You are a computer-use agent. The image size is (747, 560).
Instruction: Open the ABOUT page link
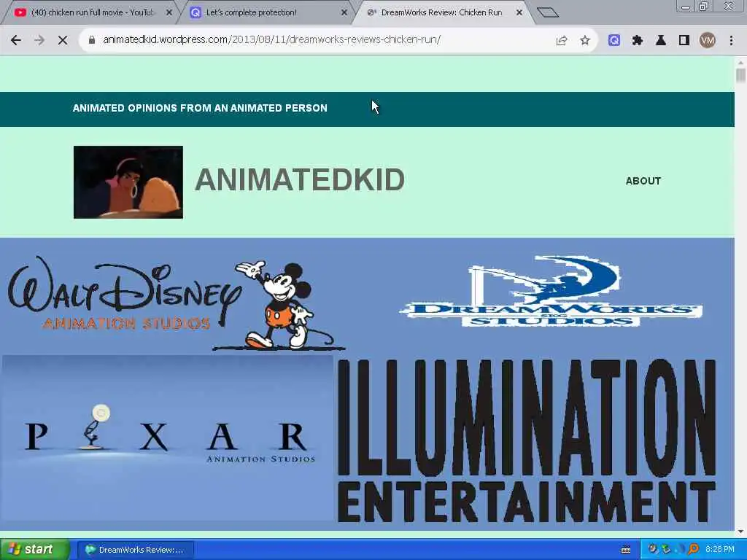(643, 181)
